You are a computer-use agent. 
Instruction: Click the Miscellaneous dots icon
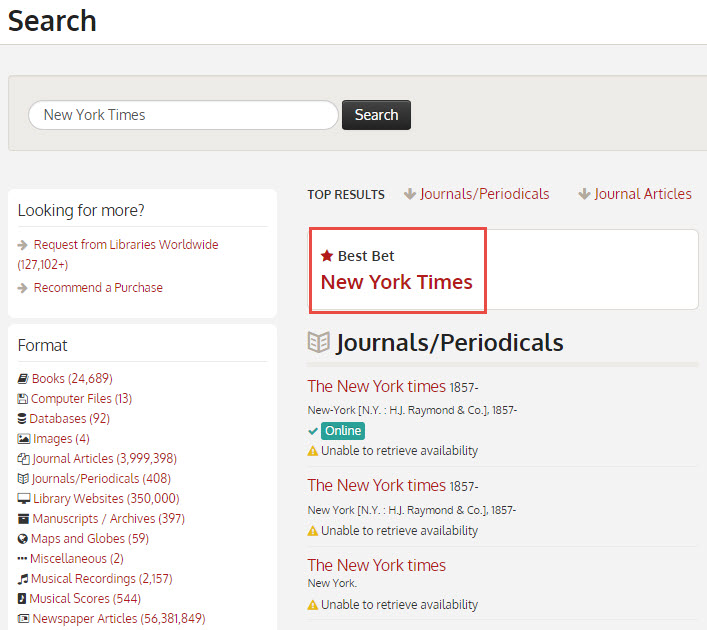coord(22,559)
